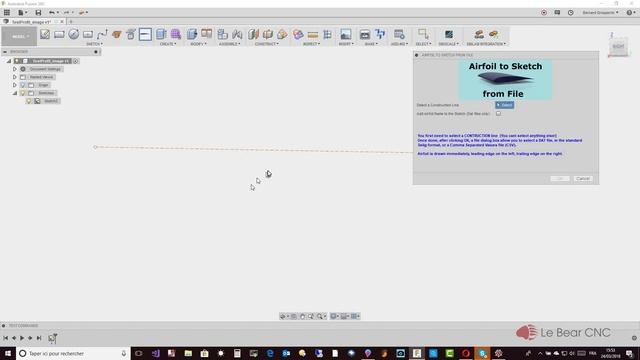
Task: Open the SKETCH toolbar dropdown
Action: tap(94, 44)
